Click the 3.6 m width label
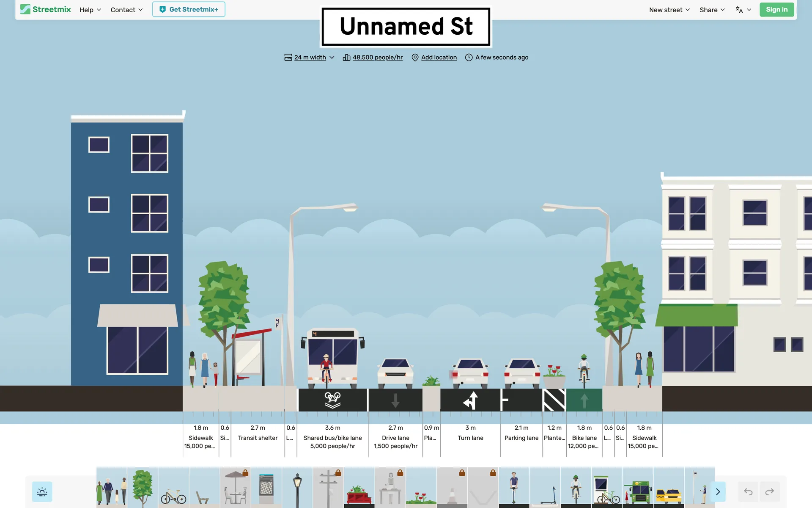812x508 pixels. coord(332,428)
